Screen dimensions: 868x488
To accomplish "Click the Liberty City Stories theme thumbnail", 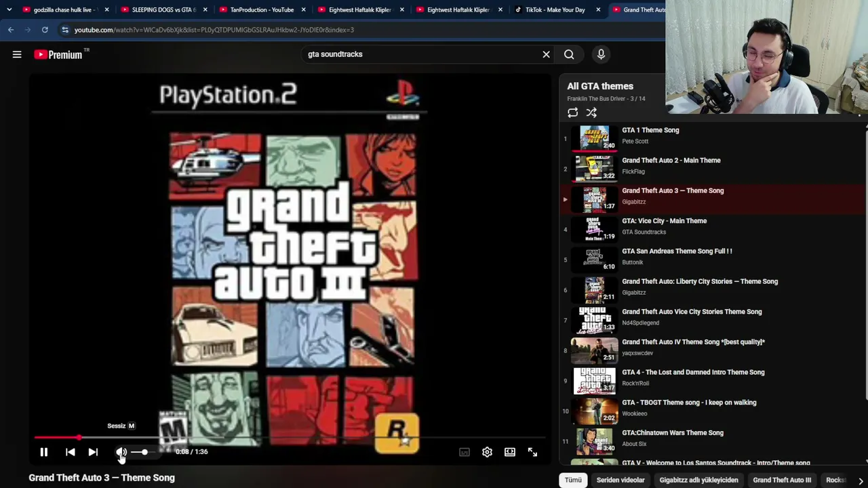I will [x=595, y=289].
